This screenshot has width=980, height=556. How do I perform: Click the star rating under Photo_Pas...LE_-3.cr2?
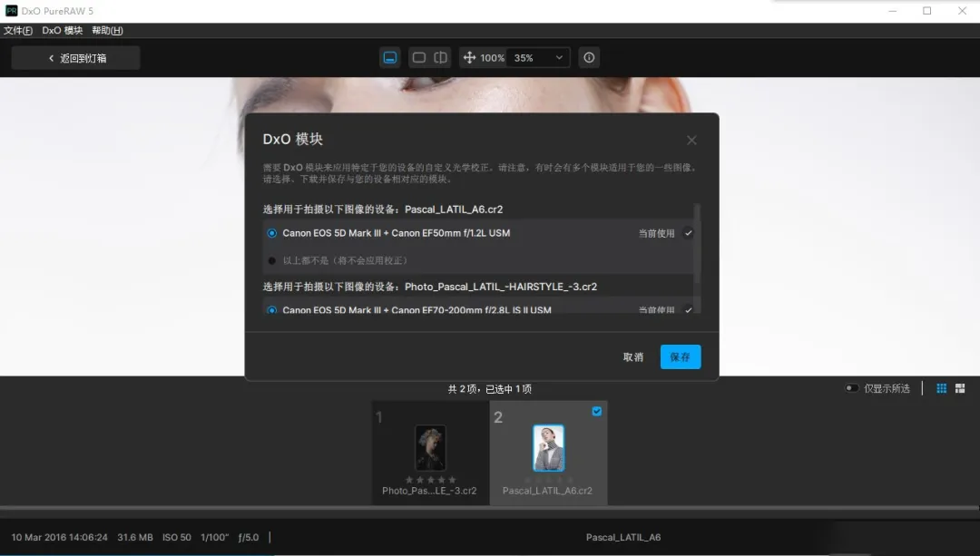tap(430, 480)
